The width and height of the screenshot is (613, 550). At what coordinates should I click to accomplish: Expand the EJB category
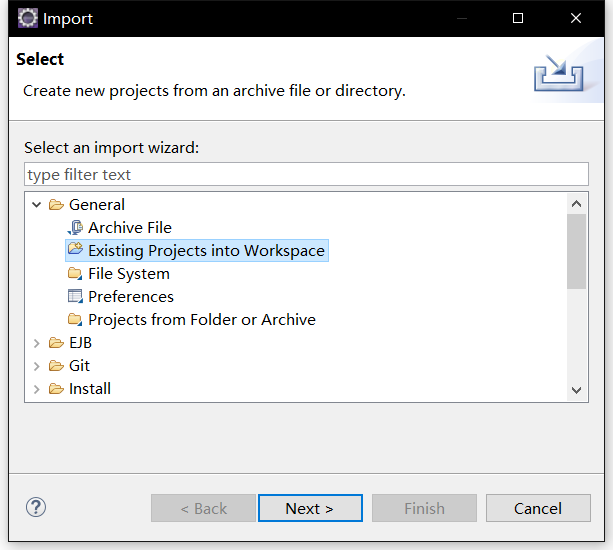coord(37,343)
